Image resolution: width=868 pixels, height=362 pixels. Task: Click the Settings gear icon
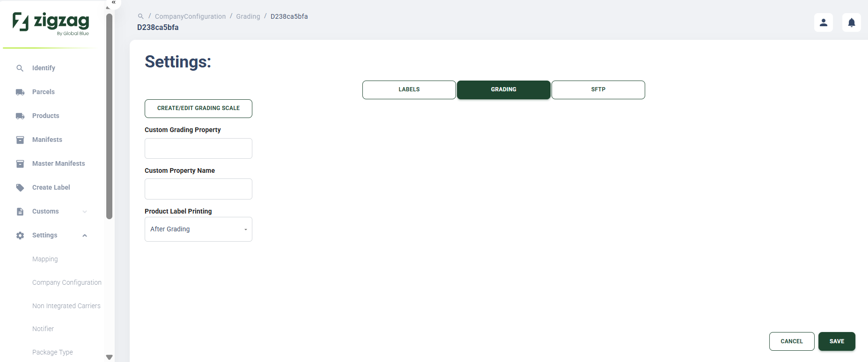(x=20, y=235)
